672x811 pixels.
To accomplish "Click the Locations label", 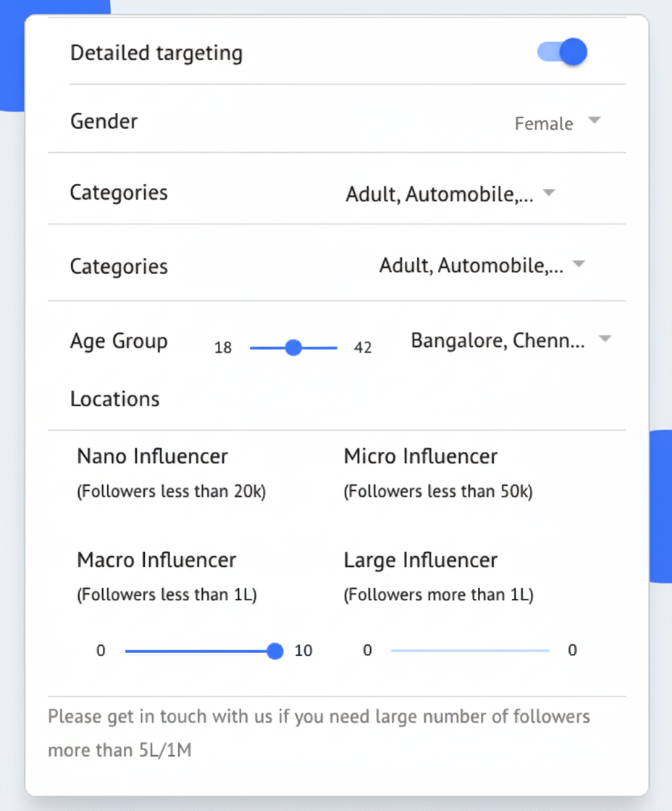I will 114,399.
